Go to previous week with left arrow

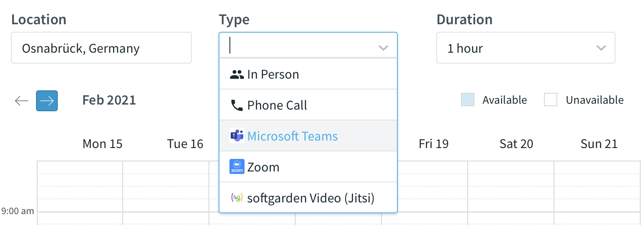point(22,101)
